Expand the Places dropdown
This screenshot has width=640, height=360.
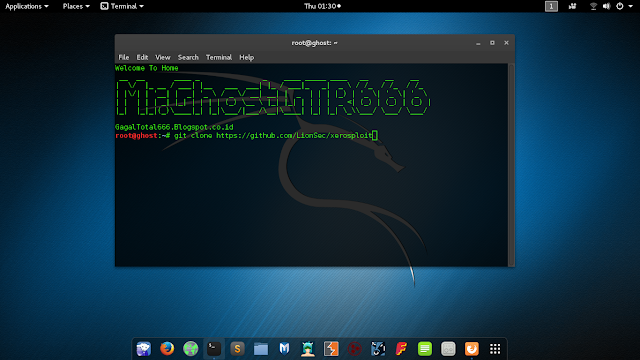click(76, 6)
